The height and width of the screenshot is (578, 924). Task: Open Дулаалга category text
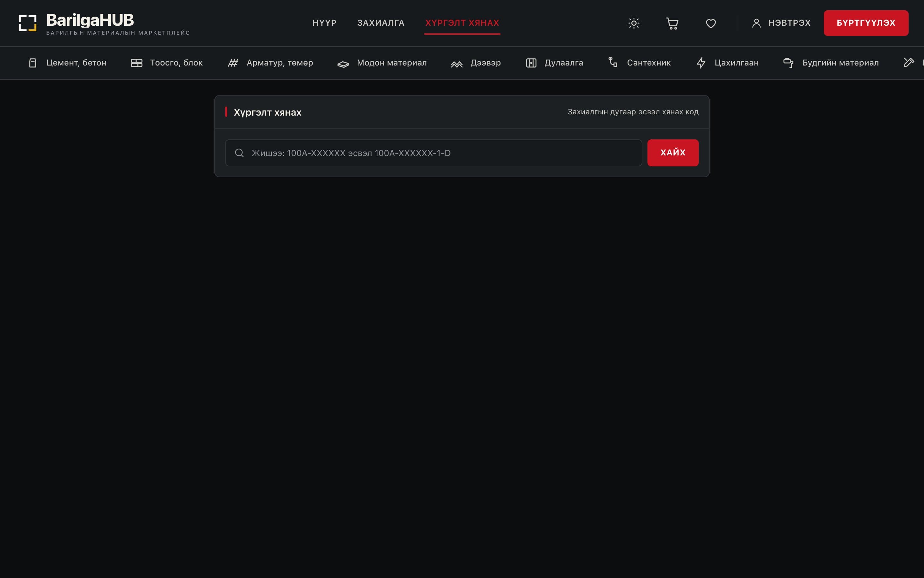point(564,63)
